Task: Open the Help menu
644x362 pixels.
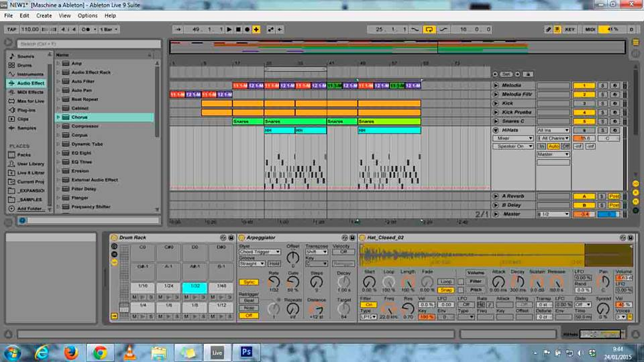Action: tap(110, 15)
